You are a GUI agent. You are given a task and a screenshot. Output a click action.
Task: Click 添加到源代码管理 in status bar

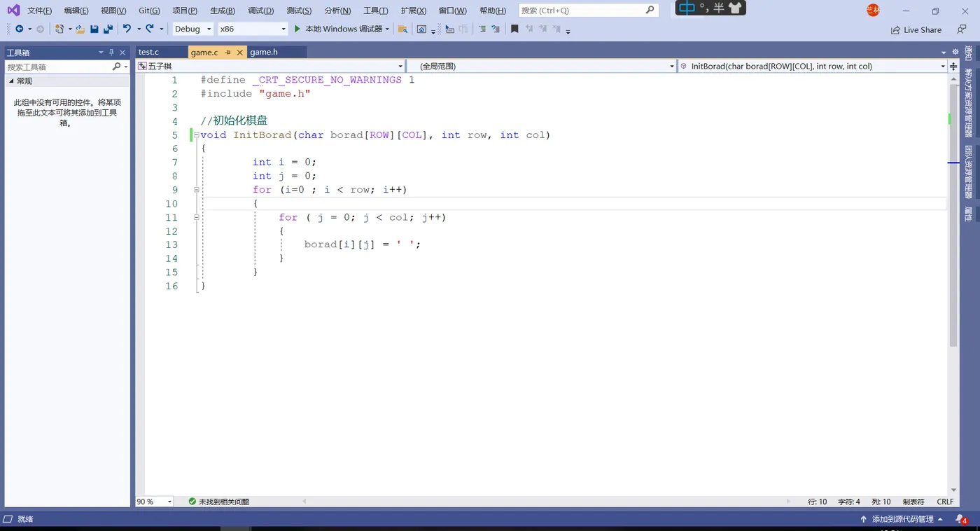tap(902, 519)
